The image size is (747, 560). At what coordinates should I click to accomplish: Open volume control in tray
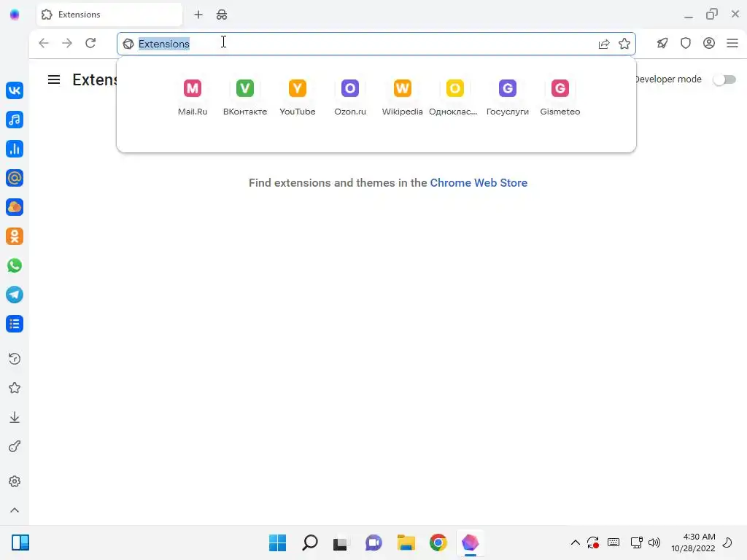pyautogui.click(x=654, y=542)
